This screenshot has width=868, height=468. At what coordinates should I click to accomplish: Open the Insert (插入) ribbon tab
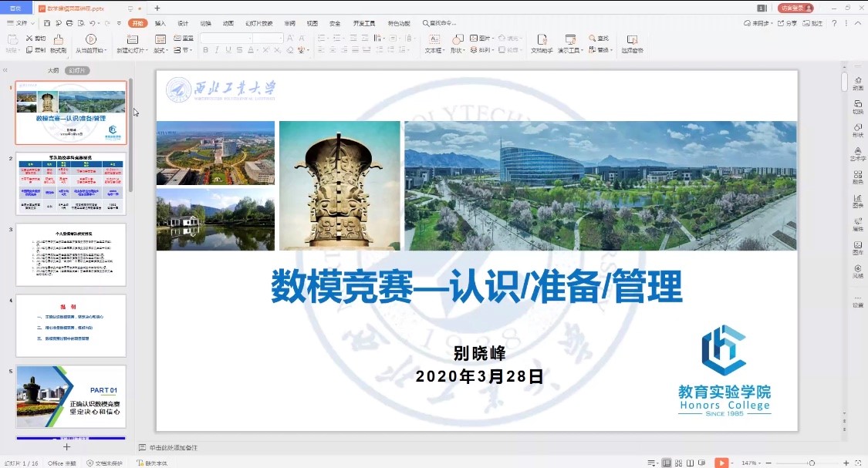[160, 23]
